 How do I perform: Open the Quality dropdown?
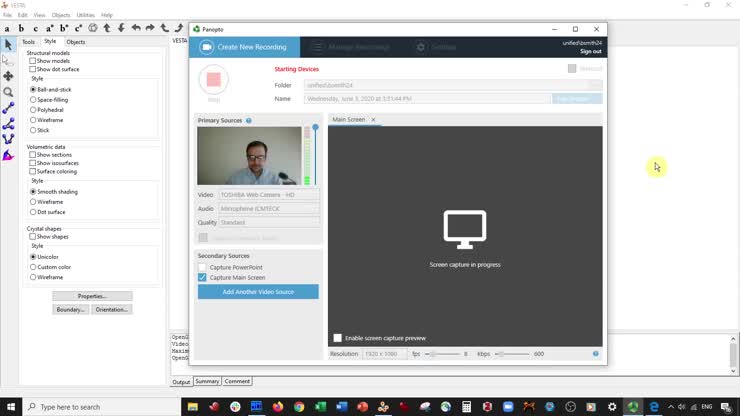coord(269,223)
